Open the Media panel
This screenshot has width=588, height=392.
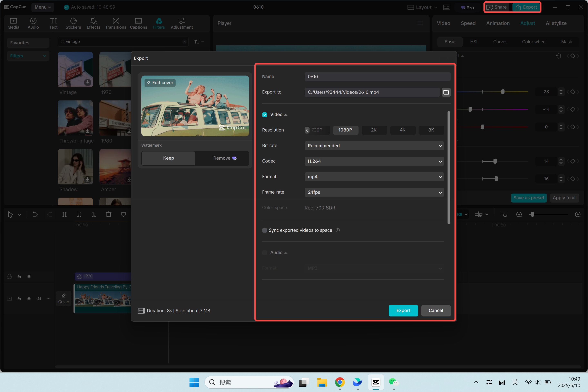tap(13, 23)
